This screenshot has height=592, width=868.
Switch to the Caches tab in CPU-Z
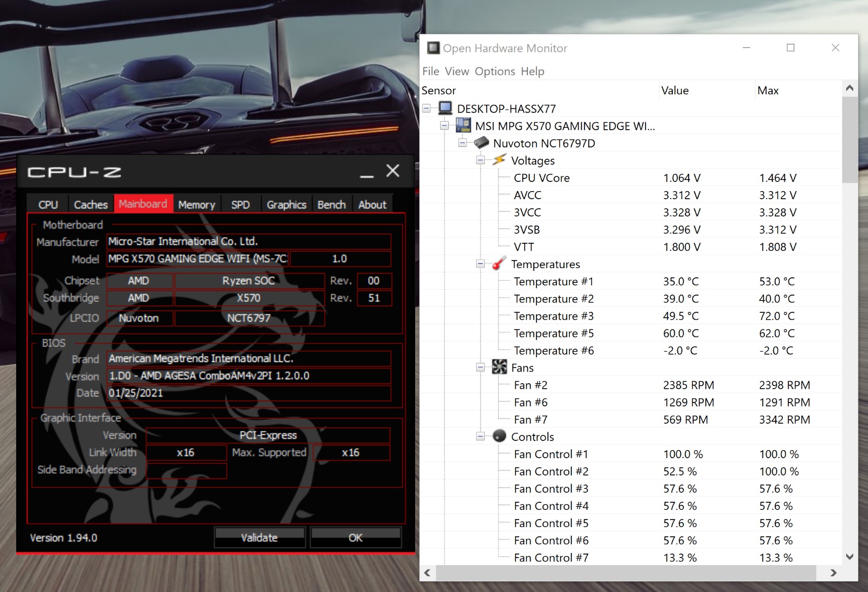tap(91, 204)
